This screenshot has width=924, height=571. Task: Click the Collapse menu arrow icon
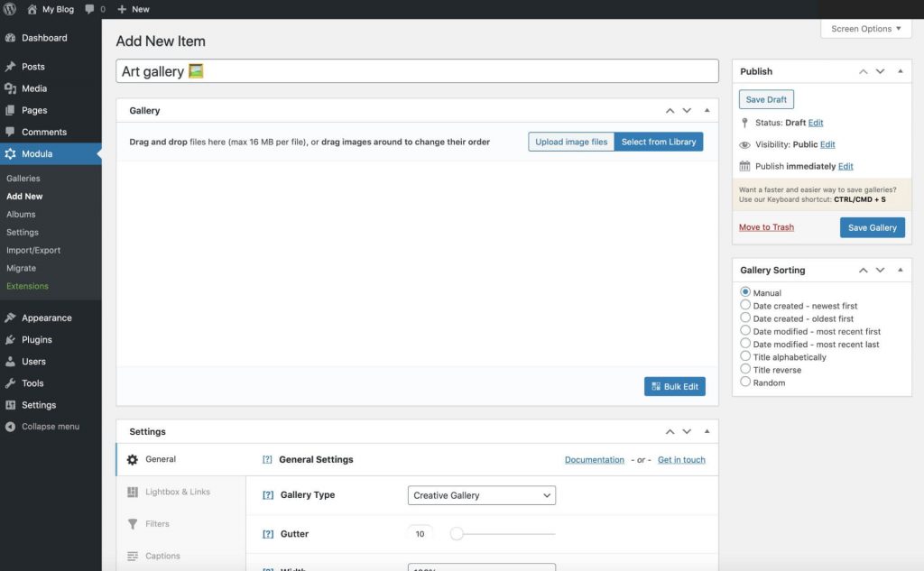10,427
